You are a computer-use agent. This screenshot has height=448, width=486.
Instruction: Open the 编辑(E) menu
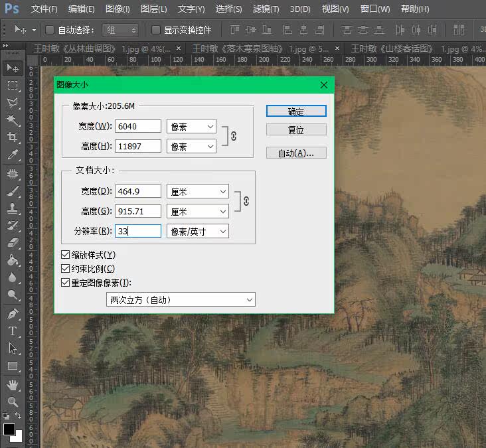81,9
